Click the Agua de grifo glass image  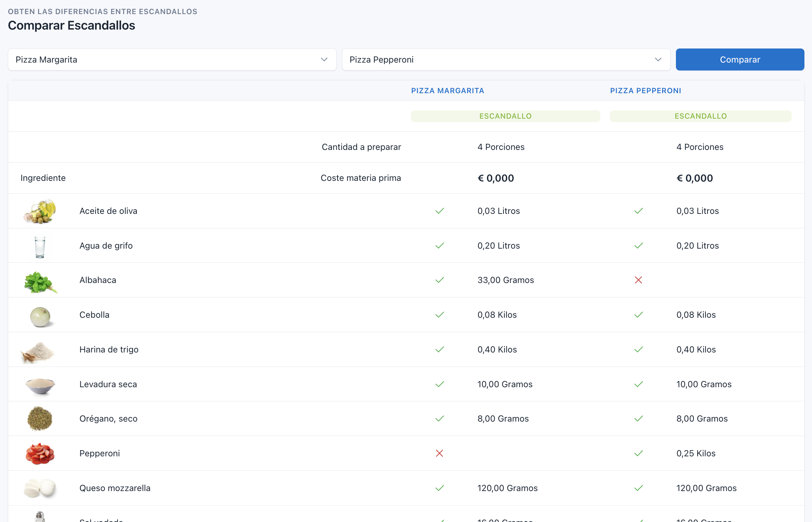click(40, 247)
